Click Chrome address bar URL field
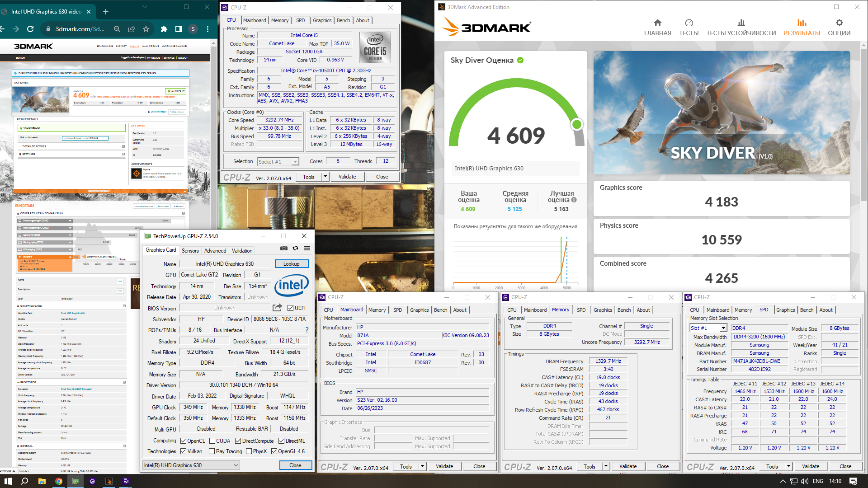Image resolution: width=868 pixels, height=488 pixels. coord(80,29)
